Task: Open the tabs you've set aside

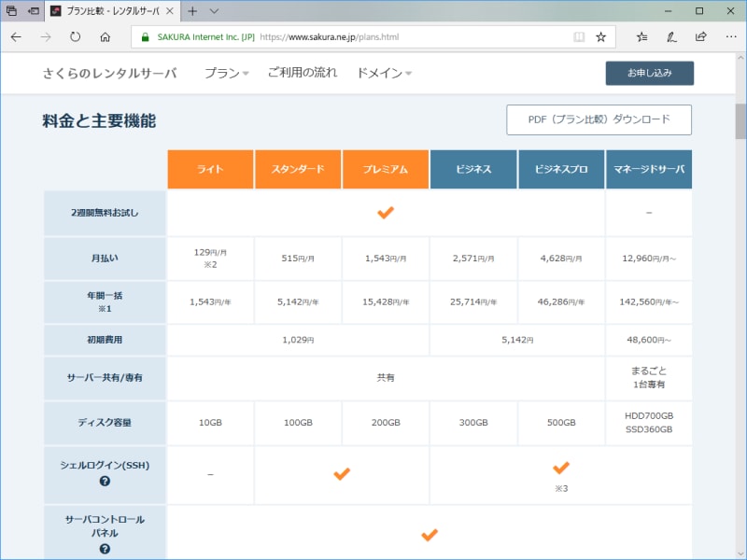Action: click(x=11, y=10)
